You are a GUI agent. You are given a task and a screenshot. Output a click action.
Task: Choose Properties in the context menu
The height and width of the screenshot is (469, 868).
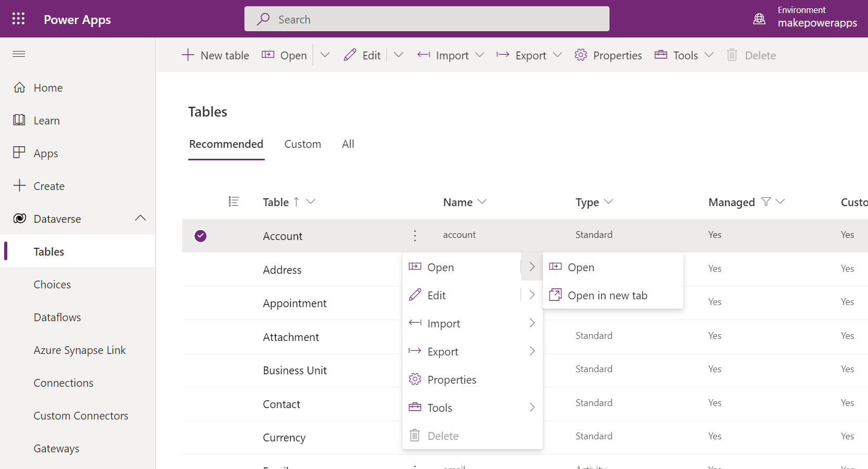[451, 380]
